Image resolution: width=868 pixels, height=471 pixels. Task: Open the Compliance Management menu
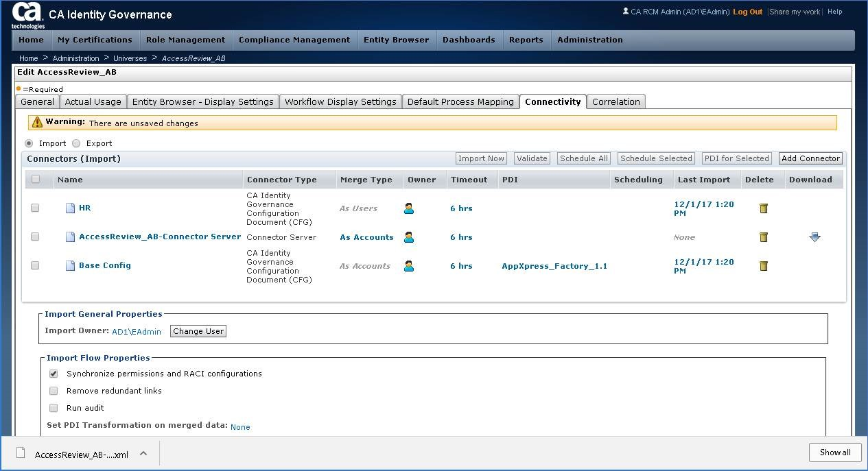294,40
